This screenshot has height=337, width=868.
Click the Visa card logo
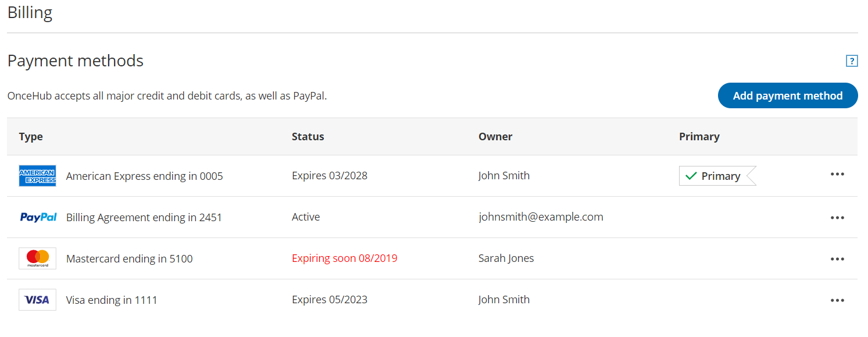[37, 300]
